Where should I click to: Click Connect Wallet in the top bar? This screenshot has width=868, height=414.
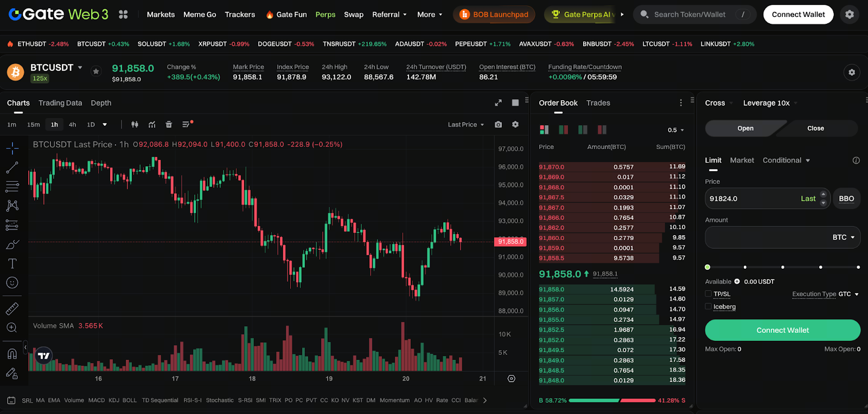coord(799,15)
